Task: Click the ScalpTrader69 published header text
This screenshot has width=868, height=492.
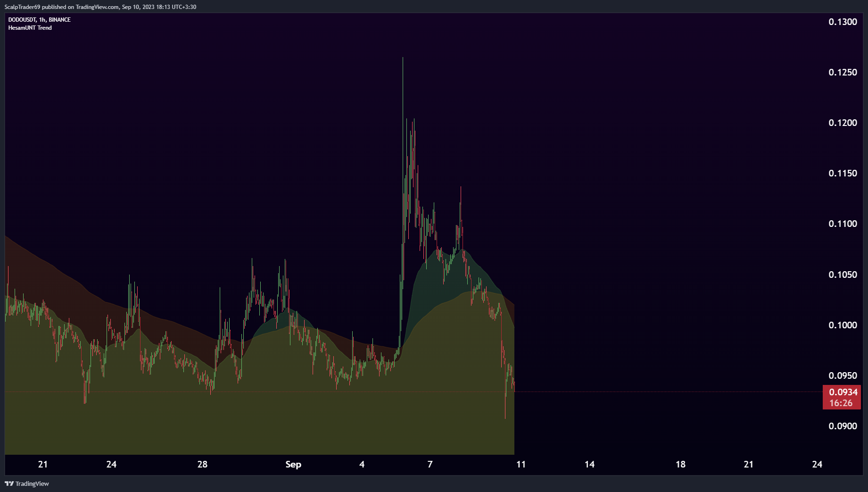Action: [100, 7]
